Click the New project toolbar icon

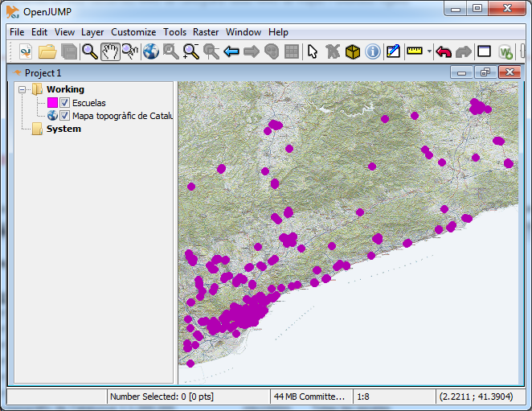coord(26,51)
